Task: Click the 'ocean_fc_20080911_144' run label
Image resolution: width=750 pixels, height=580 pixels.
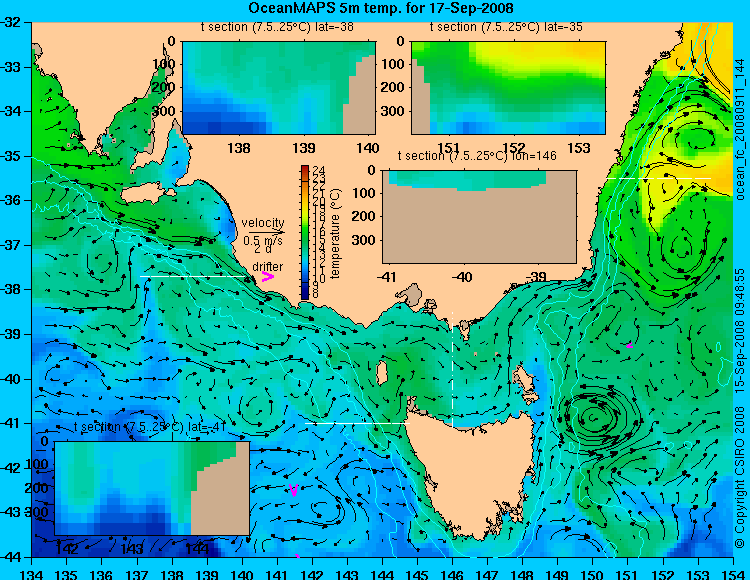Action: click(739, 130)
